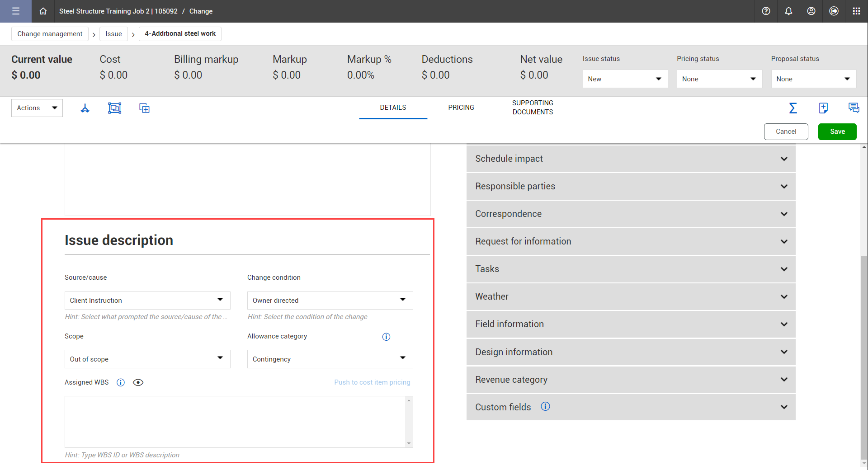Viewport: 868px width, 470px height.
Task: Open help question mark icon
Action: [x=766, y=11]
